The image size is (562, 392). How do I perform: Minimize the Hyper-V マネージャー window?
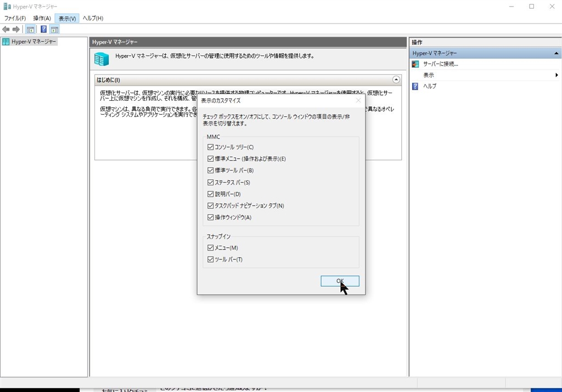512,7
